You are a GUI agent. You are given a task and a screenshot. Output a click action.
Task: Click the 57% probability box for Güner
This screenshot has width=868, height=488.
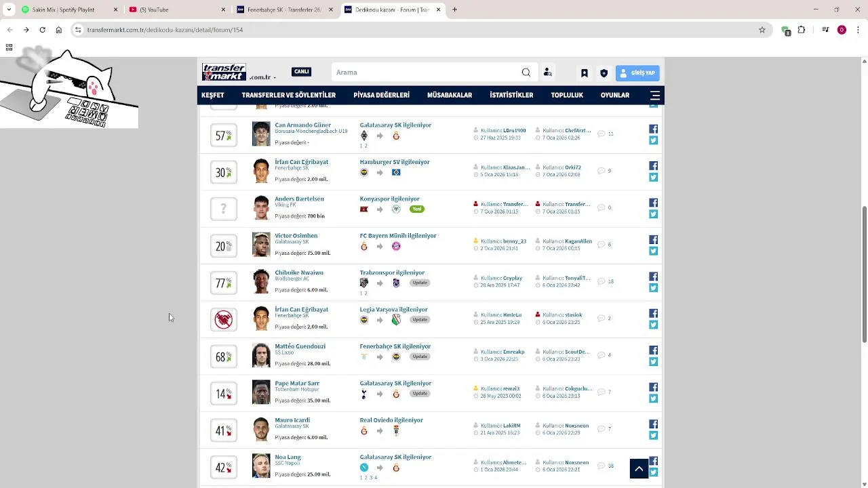click(x=224, y=136)
